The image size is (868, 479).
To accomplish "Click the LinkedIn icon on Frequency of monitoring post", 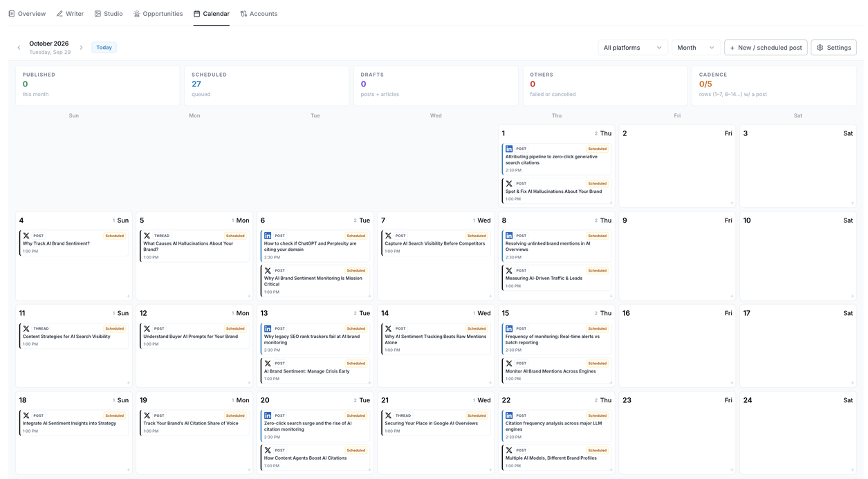I will (x=509, y=329).
